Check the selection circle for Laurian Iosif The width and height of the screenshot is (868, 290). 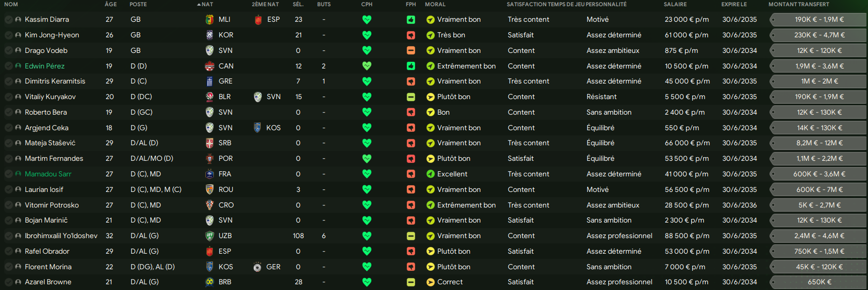[x=9, y=190]
